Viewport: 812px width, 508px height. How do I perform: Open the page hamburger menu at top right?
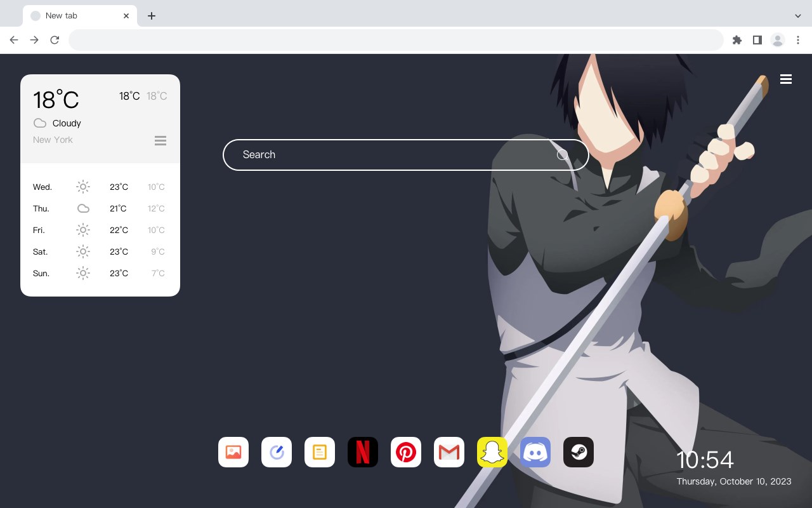pos(786,79)
